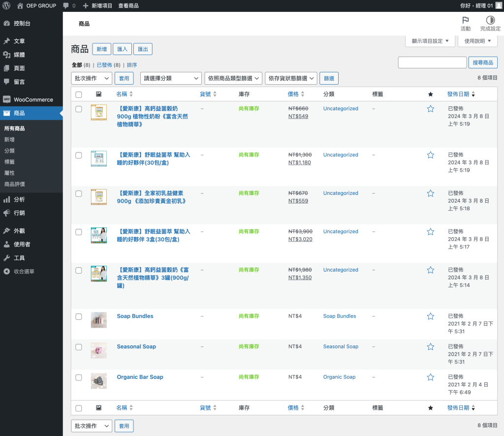Image resolution: width=504 pixels, height=436 pixels.
Task: Click the Finish Setup half-circle icon
Action: 490,20
